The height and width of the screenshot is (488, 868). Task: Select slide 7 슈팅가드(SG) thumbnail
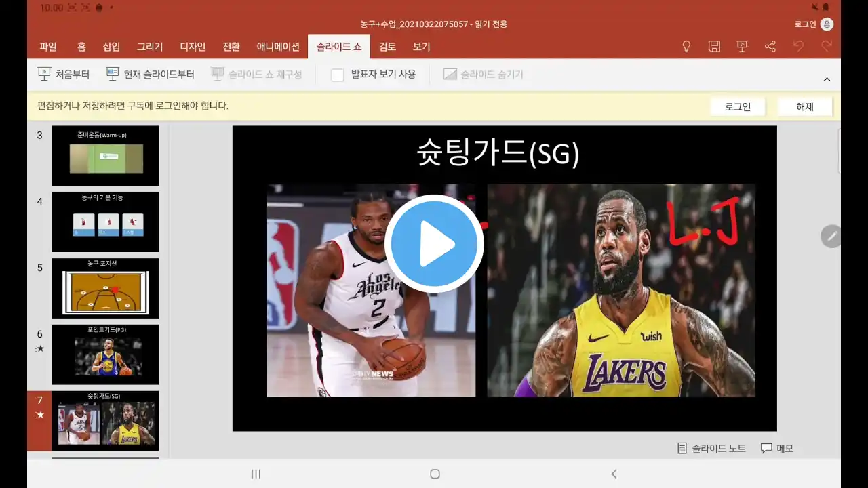105,420
